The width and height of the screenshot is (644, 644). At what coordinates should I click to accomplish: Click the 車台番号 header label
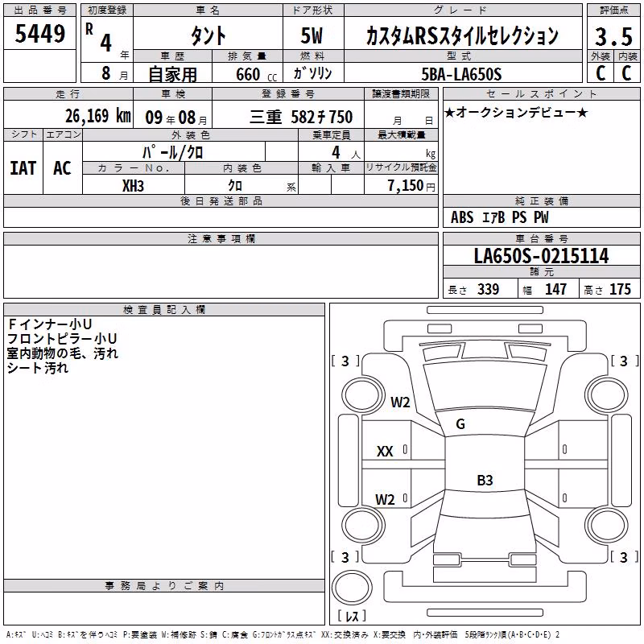click(541, 238)
